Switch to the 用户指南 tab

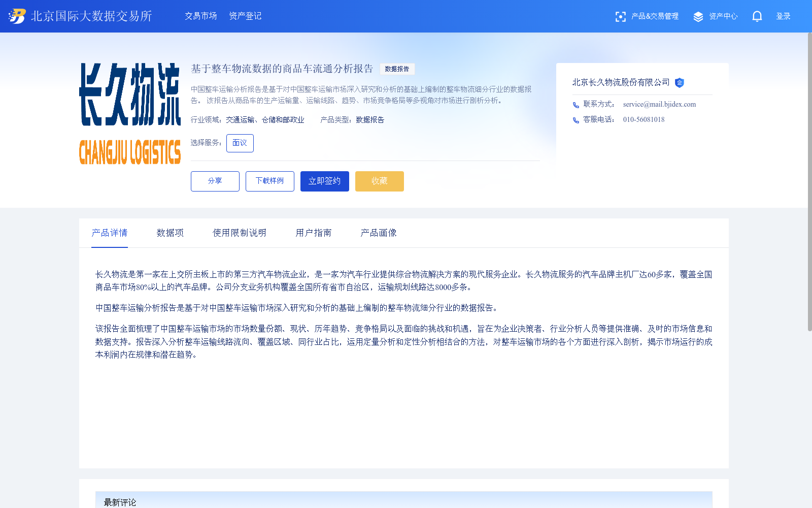pyautogui.click(x=314, y=233)
